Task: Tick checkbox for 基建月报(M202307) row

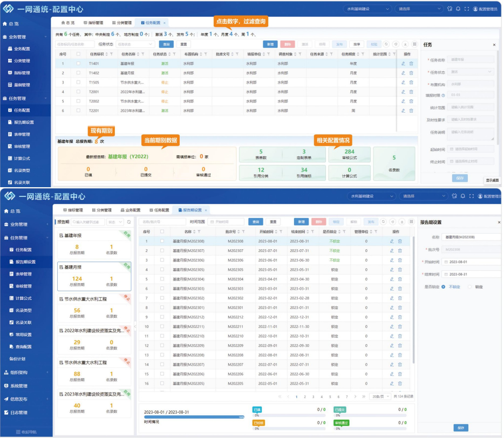Action: pos(162,251)
